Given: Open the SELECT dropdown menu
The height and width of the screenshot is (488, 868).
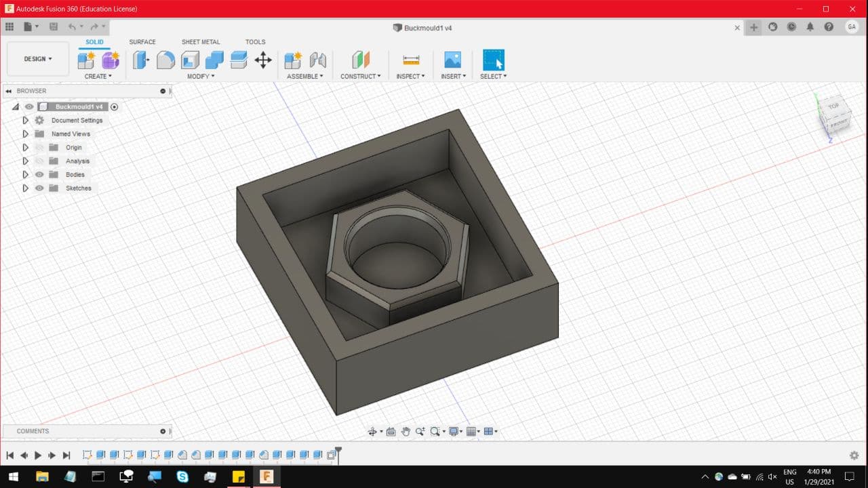Looking at the screenshot, I should coord(494,77).
